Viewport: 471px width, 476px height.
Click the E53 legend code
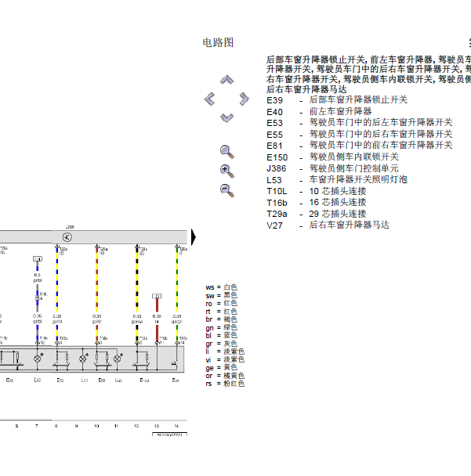275,123
